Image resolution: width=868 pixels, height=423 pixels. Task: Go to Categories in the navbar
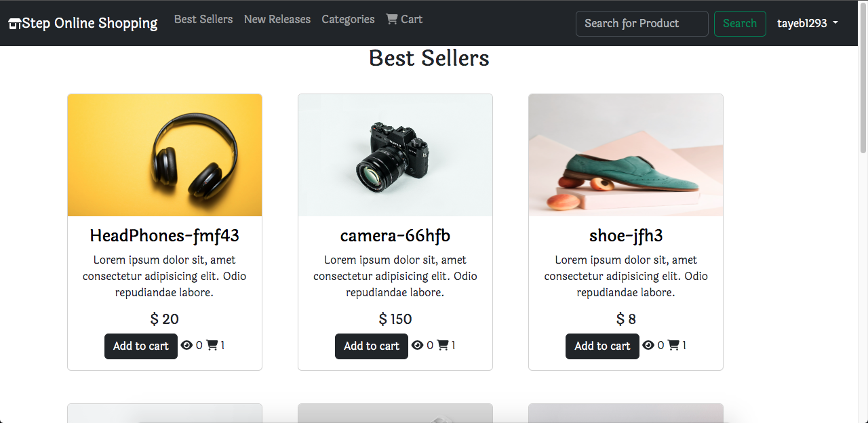pos(348,19)
